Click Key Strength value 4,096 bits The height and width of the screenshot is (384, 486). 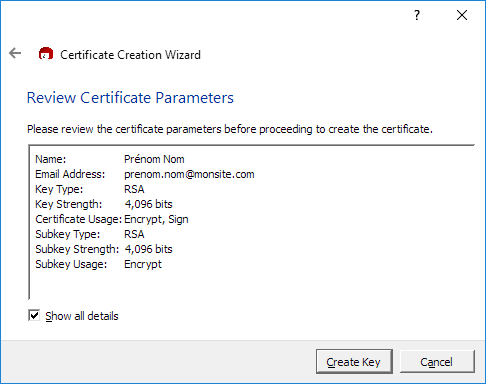[148, 204]
